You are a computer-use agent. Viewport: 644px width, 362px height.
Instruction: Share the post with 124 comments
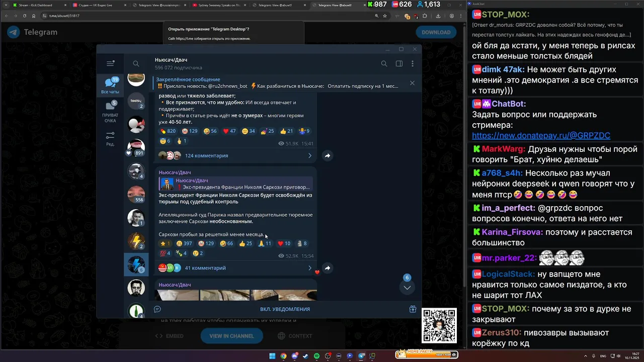pos(327,156)
